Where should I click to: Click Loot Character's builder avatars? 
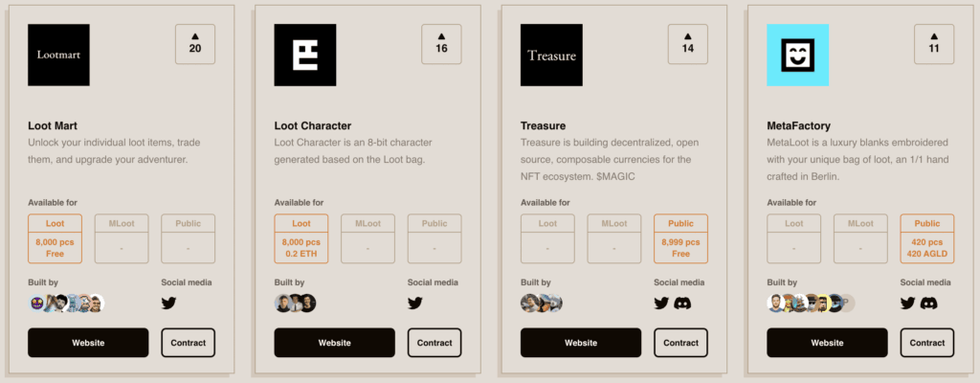tap(295, 304)
